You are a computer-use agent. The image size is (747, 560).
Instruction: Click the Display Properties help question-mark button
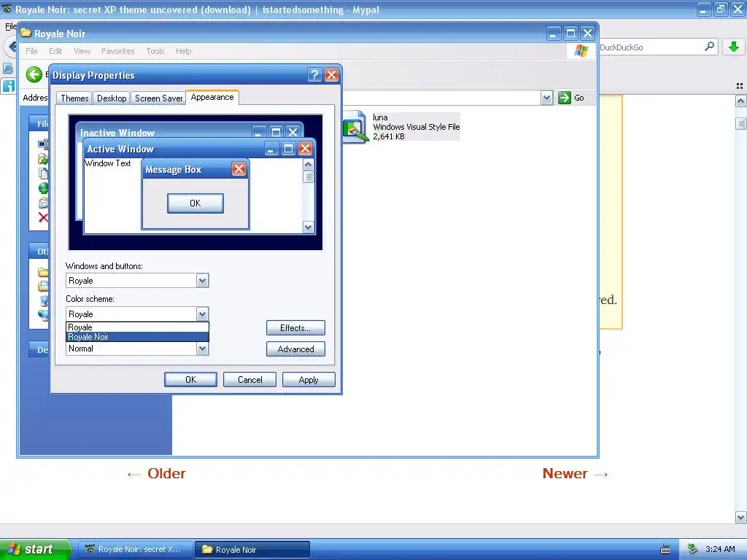(x=314, y=75)
